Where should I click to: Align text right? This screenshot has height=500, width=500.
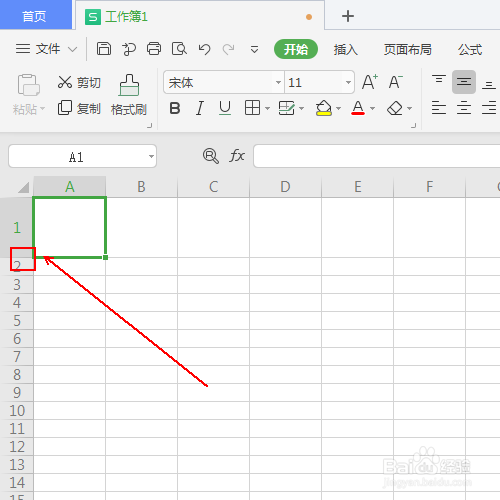click(x=489, y=108)
